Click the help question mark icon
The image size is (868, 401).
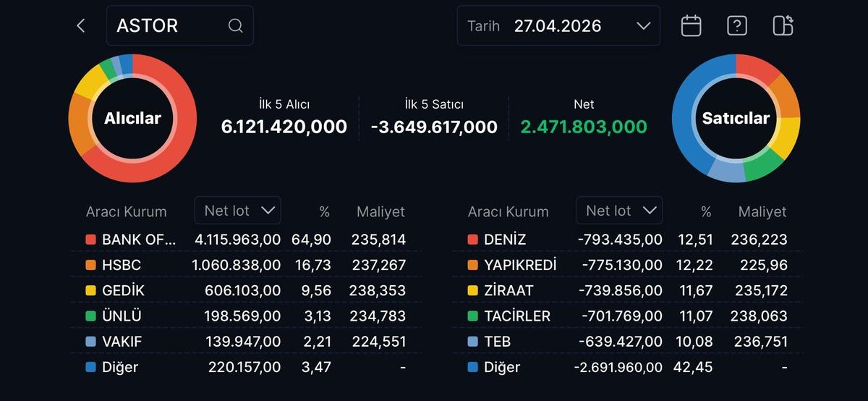(736, 26)
